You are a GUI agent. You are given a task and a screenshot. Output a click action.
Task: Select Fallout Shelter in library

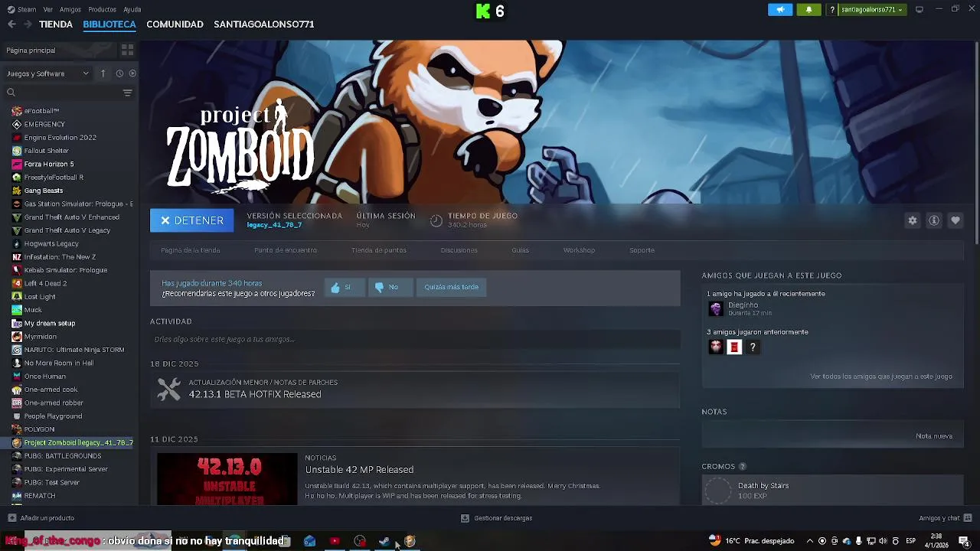[x=46, y=151]
